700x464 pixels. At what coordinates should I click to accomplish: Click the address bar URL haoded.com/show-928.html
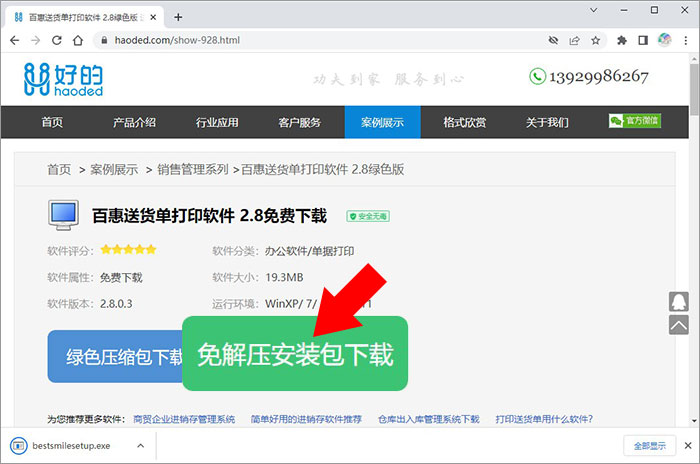pos(177,40)
